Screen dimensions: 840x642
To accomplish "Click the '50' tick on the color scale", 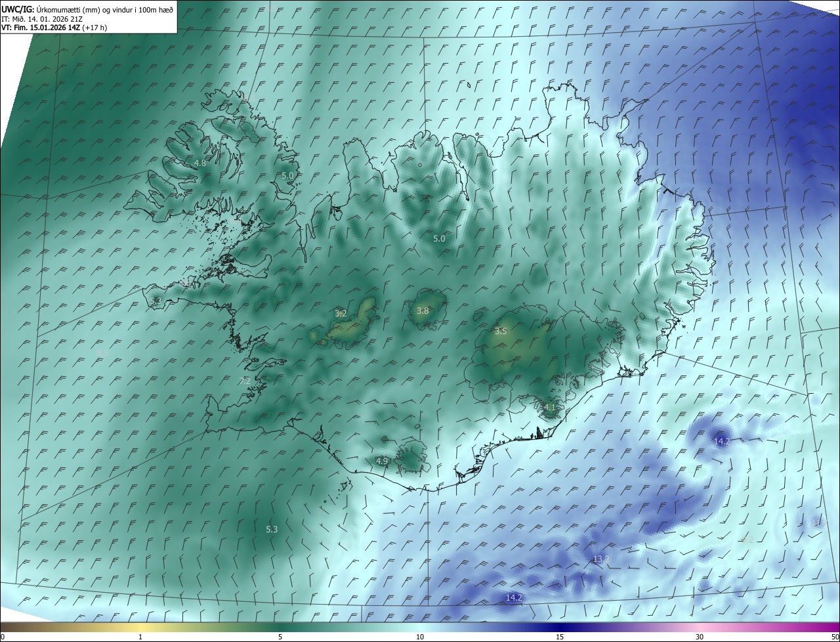I will click(835, 637).
